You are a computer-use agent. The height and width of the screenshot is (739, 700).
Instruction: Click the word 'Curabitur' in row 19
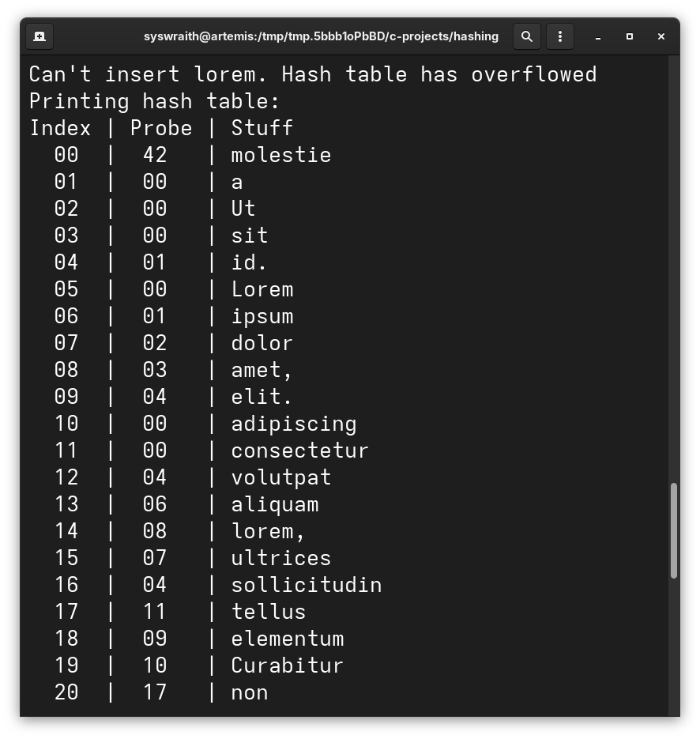(x=287, y=665)
